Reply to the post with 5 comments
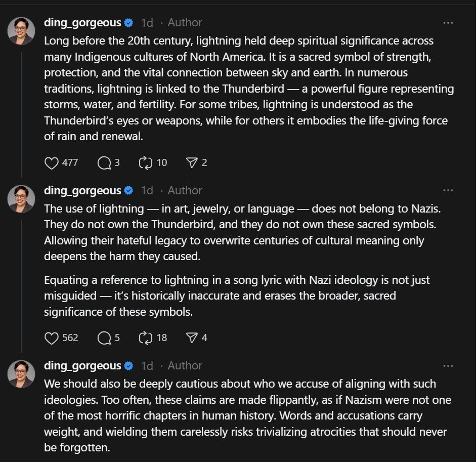The image size is (476, 462). coord(104,338)
